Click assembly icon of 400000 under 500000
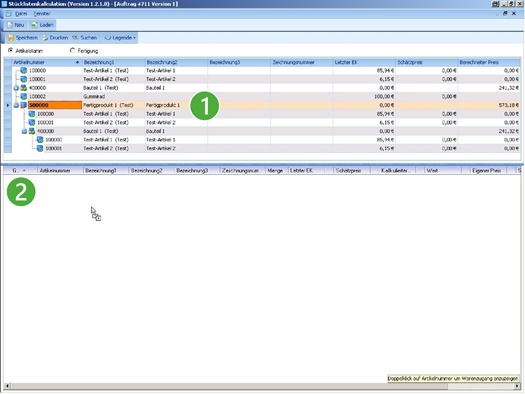The image size is (525, 394). tap(32, 131)
